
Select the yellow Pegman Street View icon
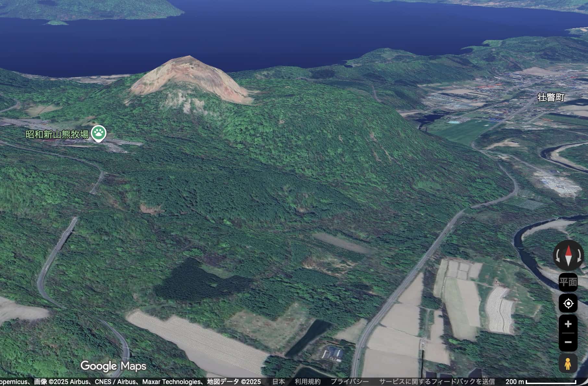(x=568, y=364)
